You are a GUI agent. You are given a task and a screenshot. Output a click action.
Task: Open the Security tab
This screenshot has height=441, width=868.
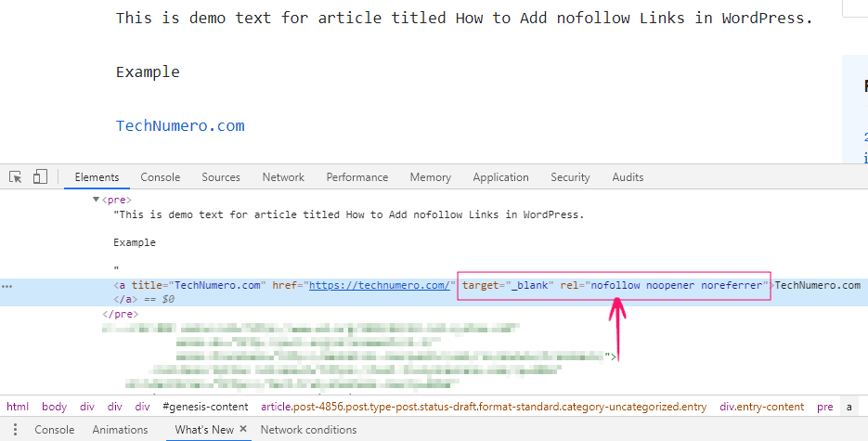[x=570, y=177]
